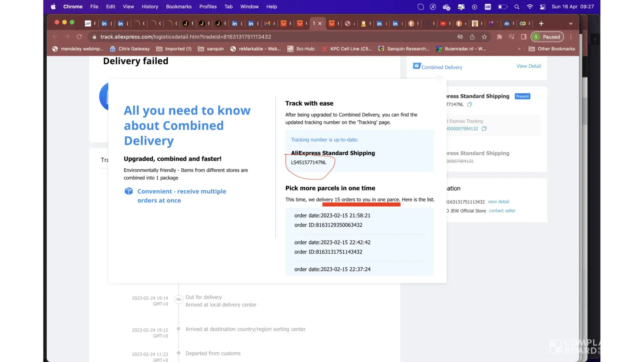The image size is (644, 362).
Task: Open the Extensions puzzle icon
Action: pos(499,37)
